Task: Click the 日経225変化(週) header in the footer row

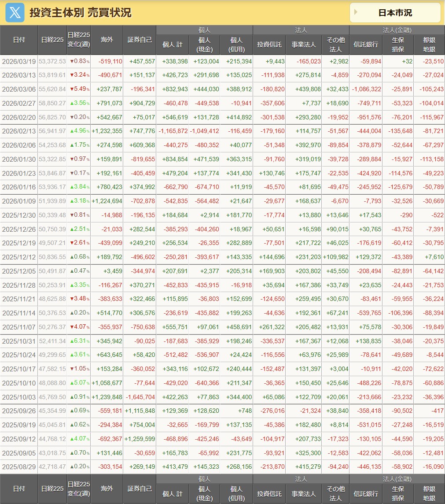Action: [79, 489]
